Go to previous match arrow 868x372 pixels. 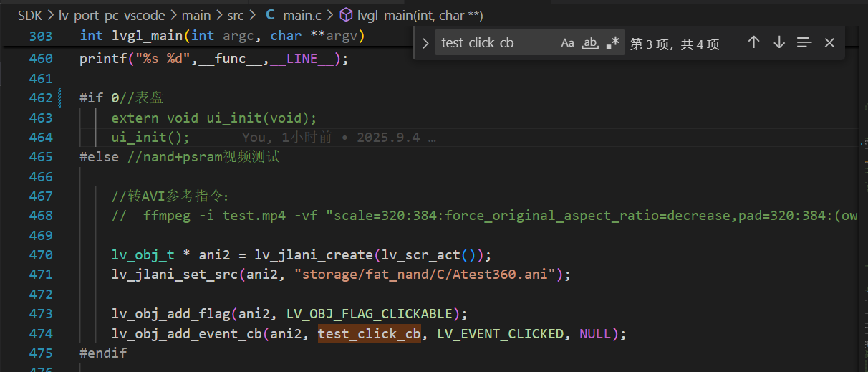click(753, 43)
